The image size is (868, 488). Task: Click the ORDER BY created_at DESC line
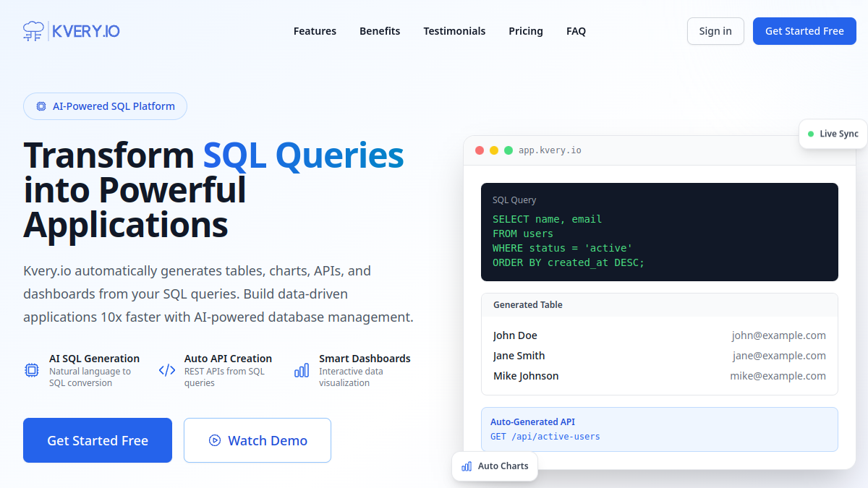tap(569, 262)
